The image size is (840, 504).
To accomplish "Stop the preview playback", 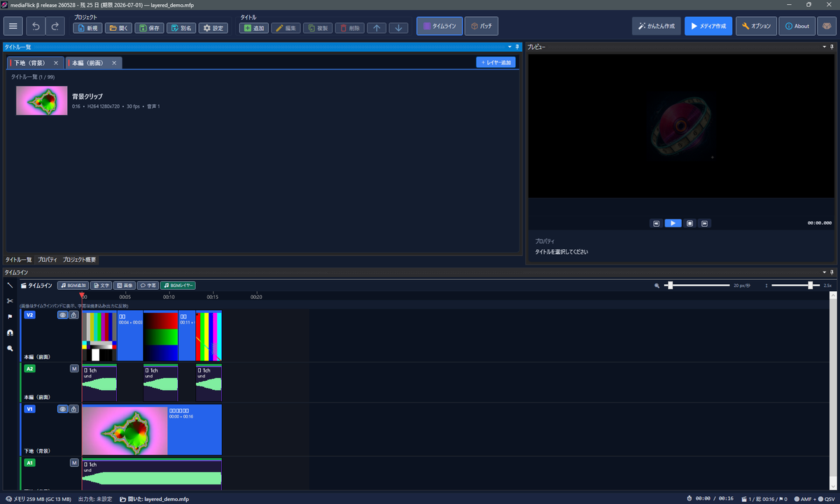I will coord(689,223).
